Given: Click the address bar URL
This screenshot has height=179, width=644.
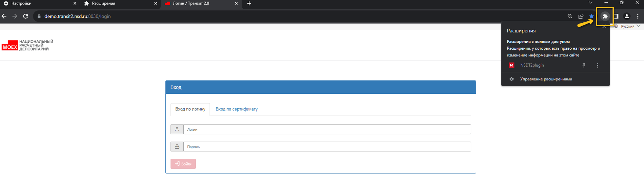Looking at the screenshot, I should [78, 16].
